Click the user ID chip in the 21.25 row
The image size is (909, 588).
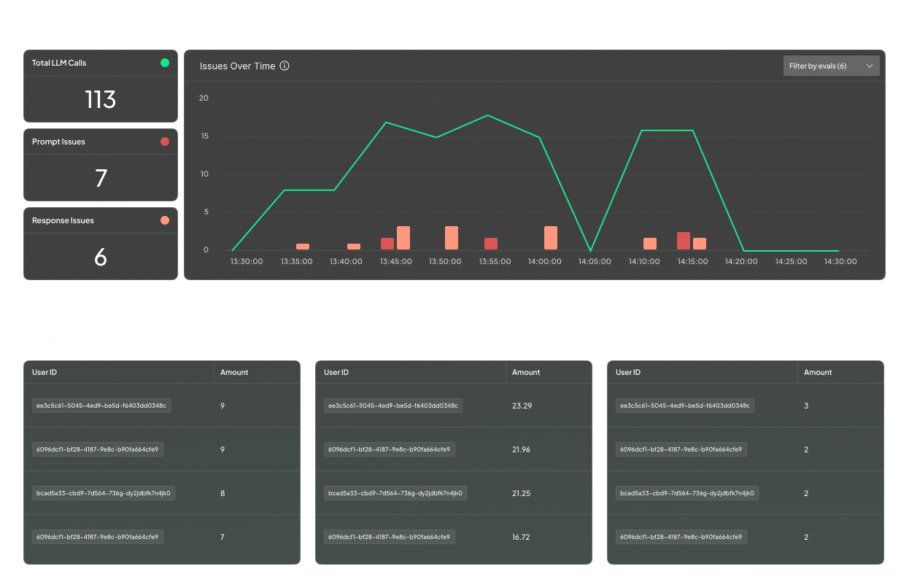(395, 493)
